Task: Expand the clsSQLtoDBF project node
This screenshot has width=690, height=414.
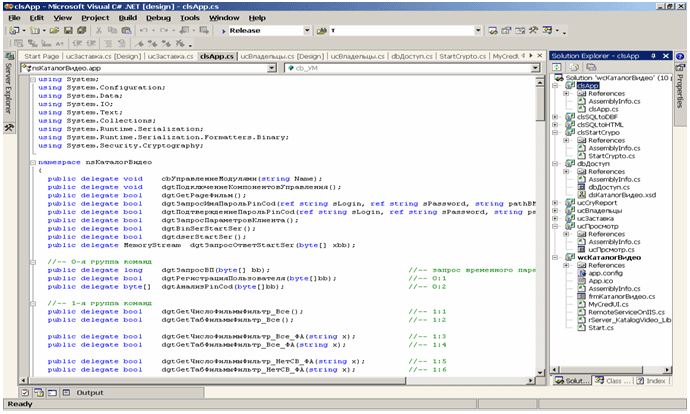Action: click(x=556, y=117)
